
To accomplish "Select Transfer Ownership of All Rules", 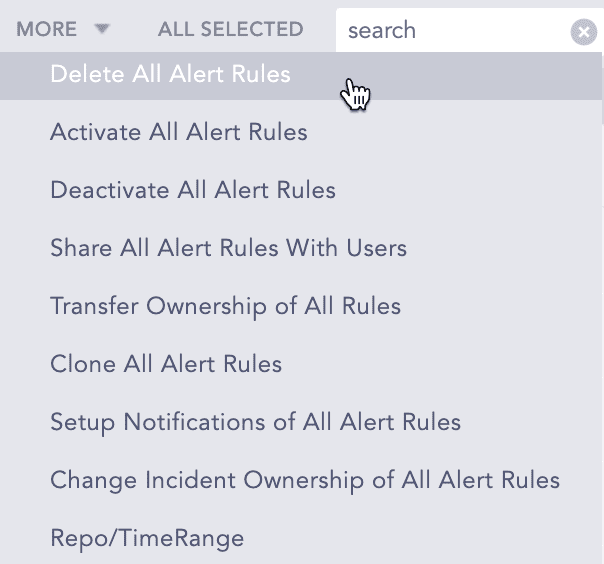I will tap(225, 306).
